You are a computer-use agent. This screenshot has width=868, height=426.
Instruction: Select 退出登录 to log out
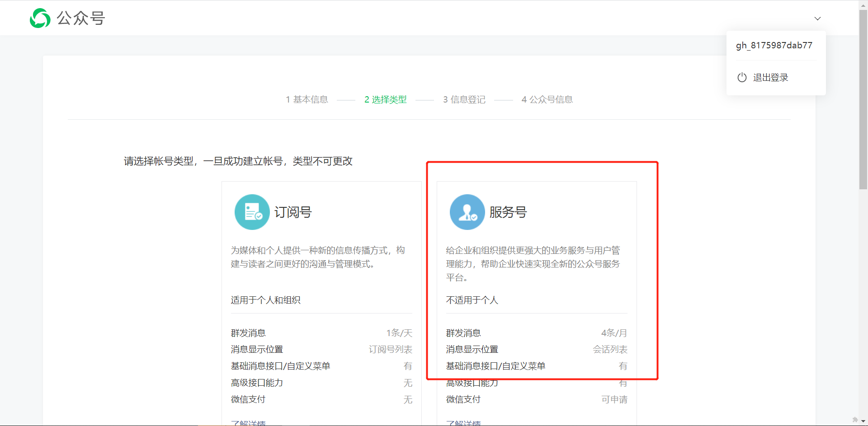[x=770, y=77]
